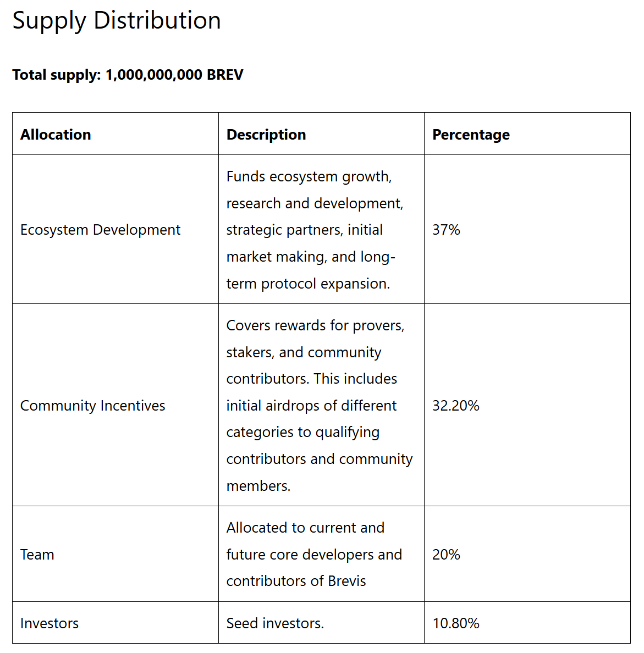Click the word Brevis in Team description

(x=346, y=581)
